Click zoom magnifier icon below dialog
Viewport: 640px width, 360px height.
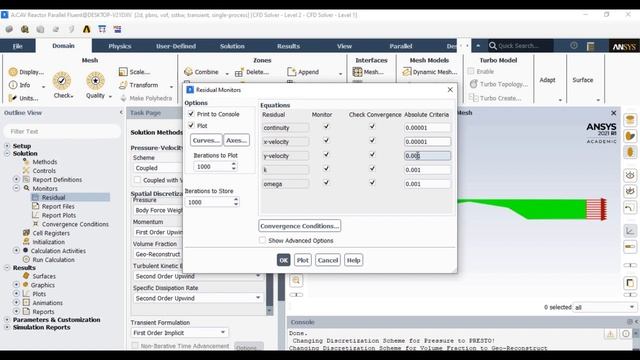(x=296, y=280)
